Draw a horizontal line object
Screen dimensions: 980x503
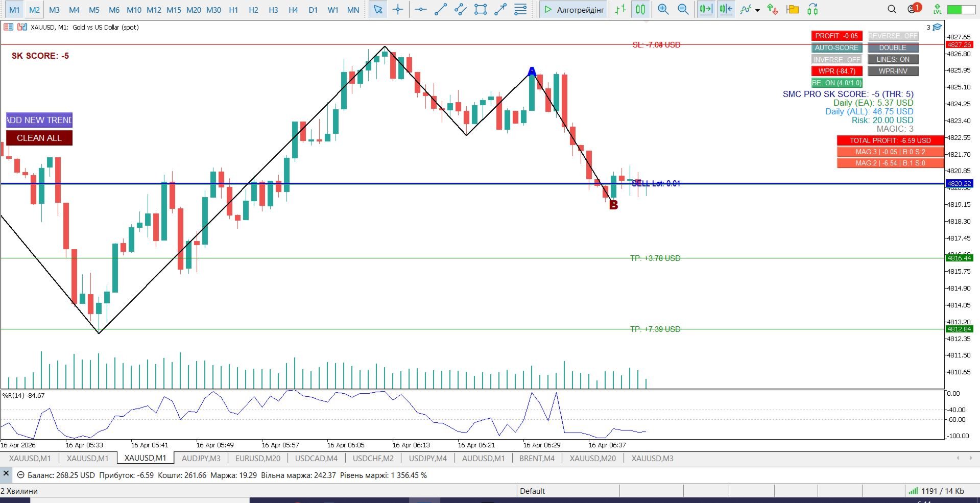pos(421,9)
